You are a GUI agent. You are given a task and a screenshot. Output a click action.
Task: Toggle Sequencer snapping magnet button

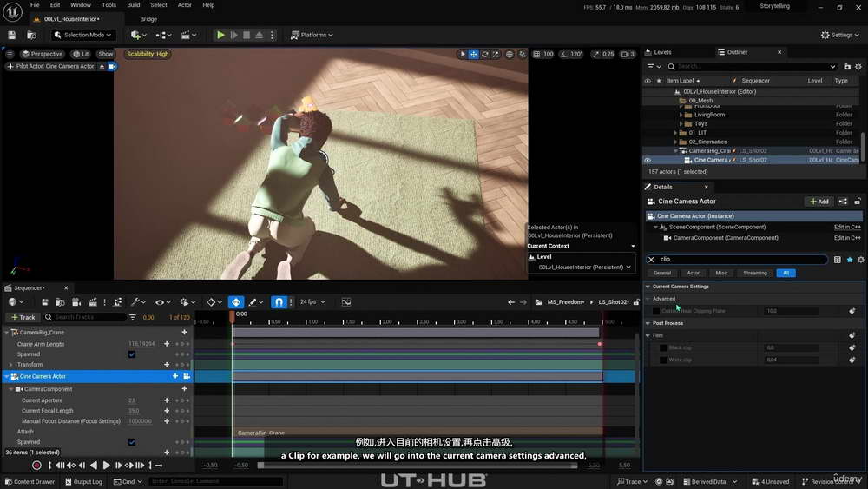point(279,302)
